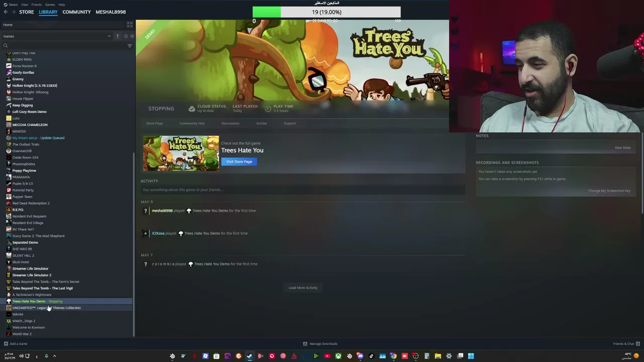Select Streamer Life Simulator 2
644x362 pixels.
(x=32, y=275)
